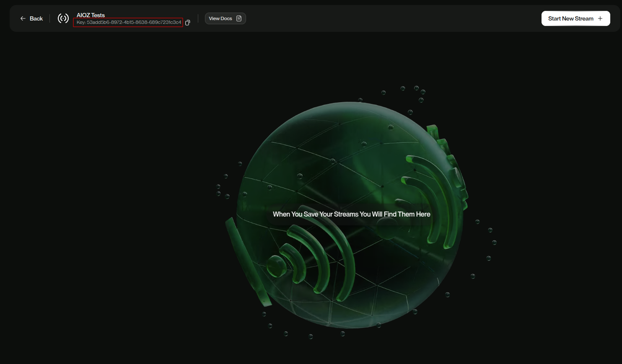
Task: Click the Back text label
Action: 36,18
